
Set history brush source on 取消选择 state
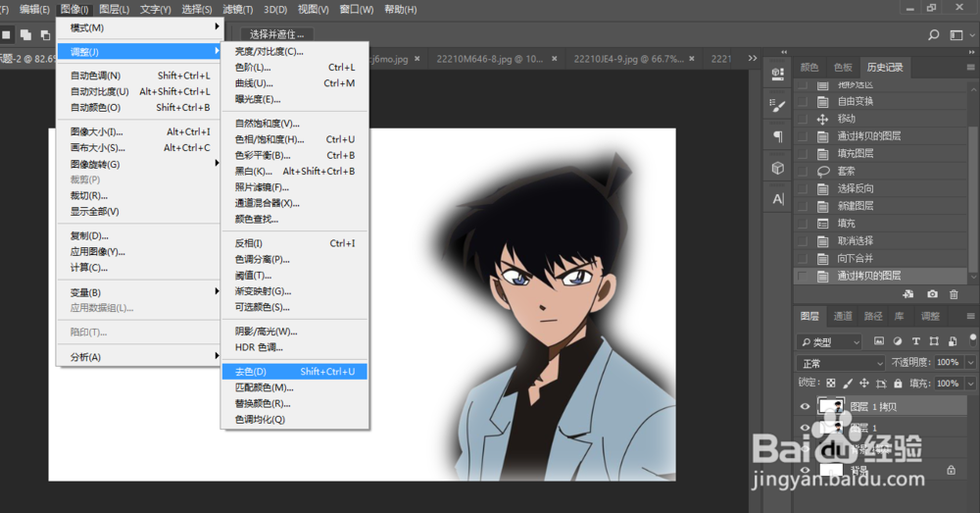tap(804, 241)
